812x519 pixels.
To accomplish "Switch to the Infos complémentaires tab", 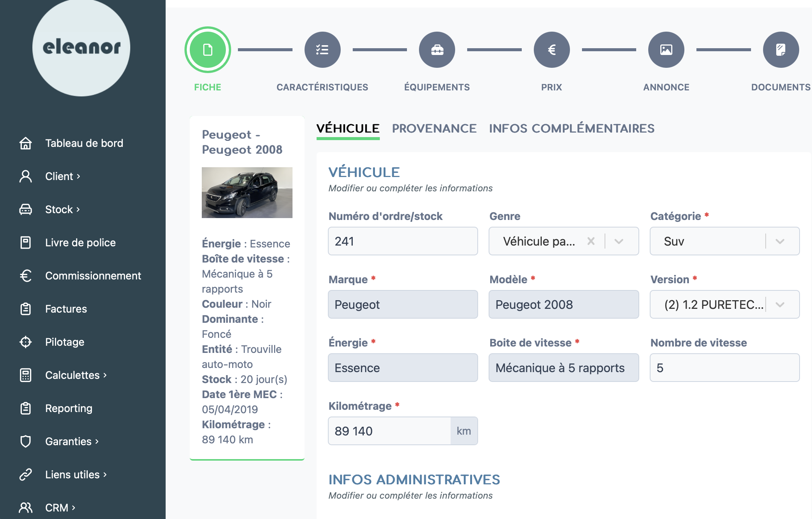I will tap(571, 128).
